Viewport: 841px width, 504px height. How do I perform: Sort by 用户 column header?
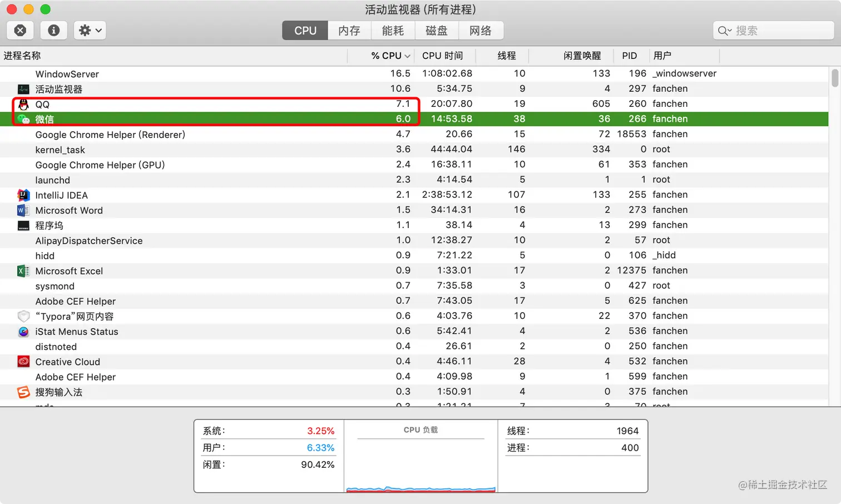point(684,56)
